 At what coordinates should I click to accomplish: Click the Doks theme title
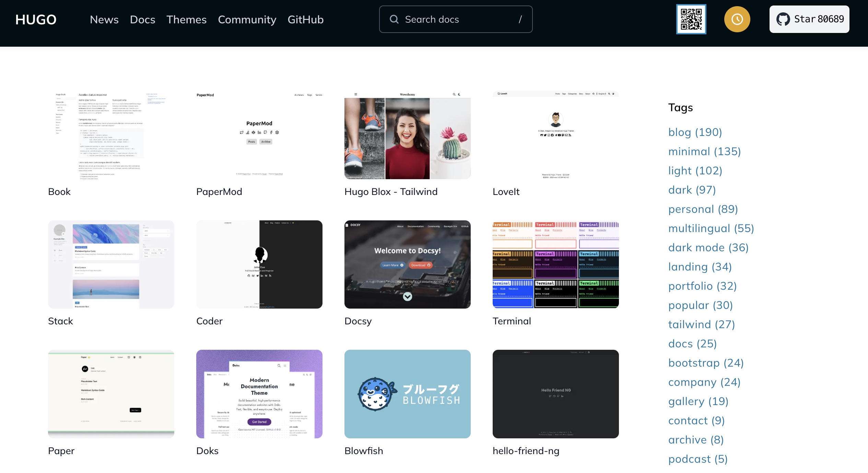click(x=207, y=451)
